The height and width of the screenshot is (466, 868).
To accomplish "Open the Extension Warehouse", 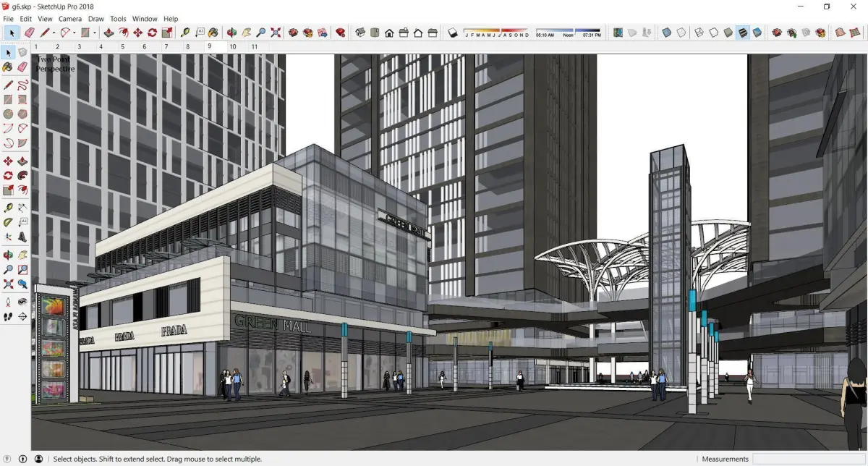I will (307, 33).
